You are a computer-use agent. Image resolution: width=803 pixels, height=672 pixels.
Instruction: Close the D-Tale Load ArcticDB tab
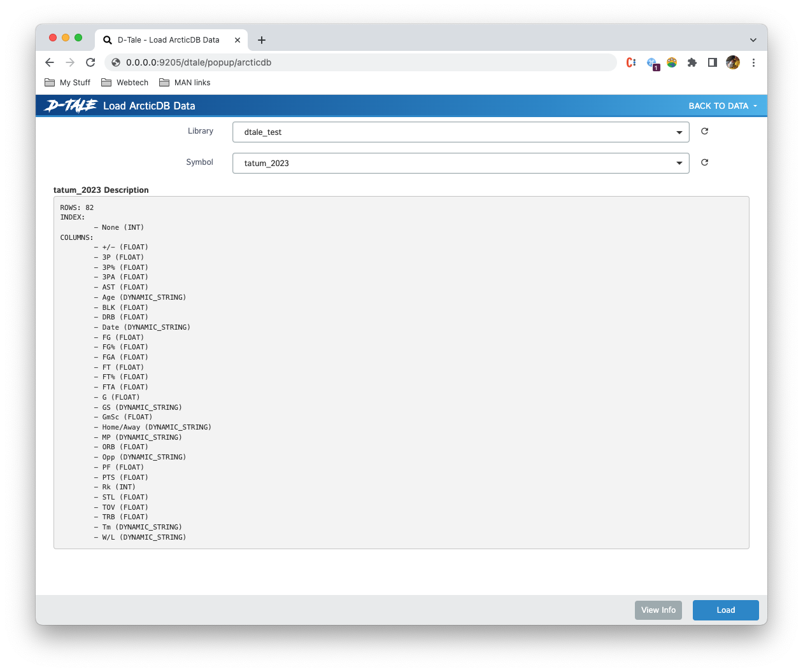click(x=238, y=39)
